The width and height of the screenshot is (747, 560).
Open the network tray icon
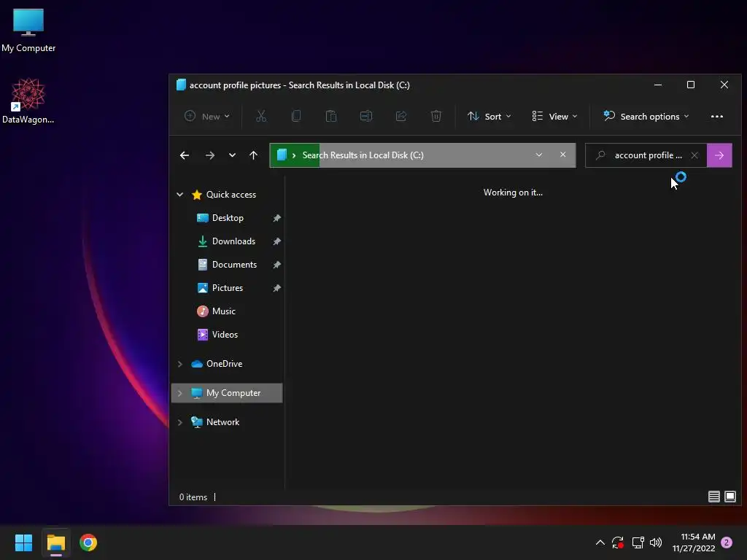click(x=638, y=542)
